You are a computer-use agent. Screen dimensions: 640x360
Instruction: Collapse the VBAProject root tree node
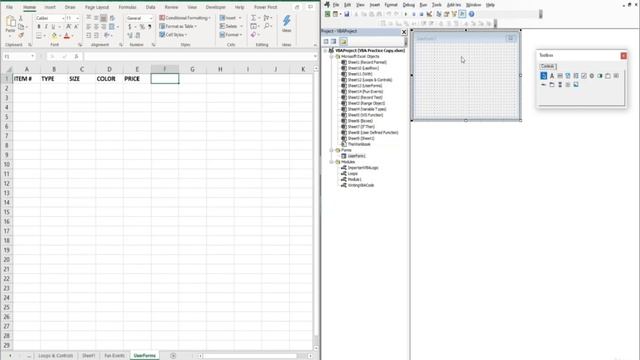pos(326,51)
